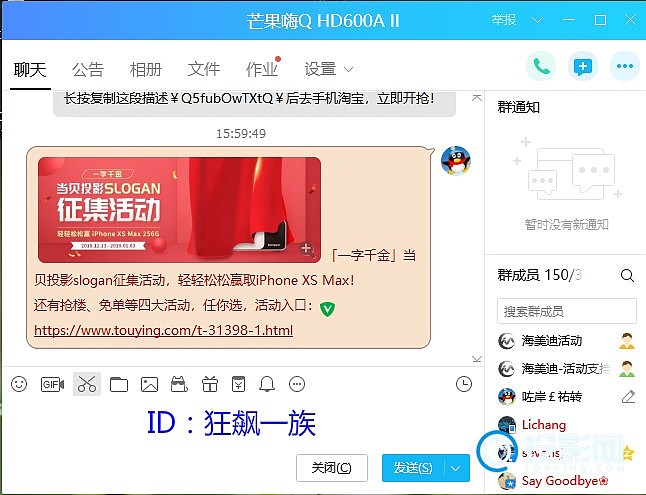Screen dimensions: 646x495
Task: Select member Lichang
Action: point(565,425)
